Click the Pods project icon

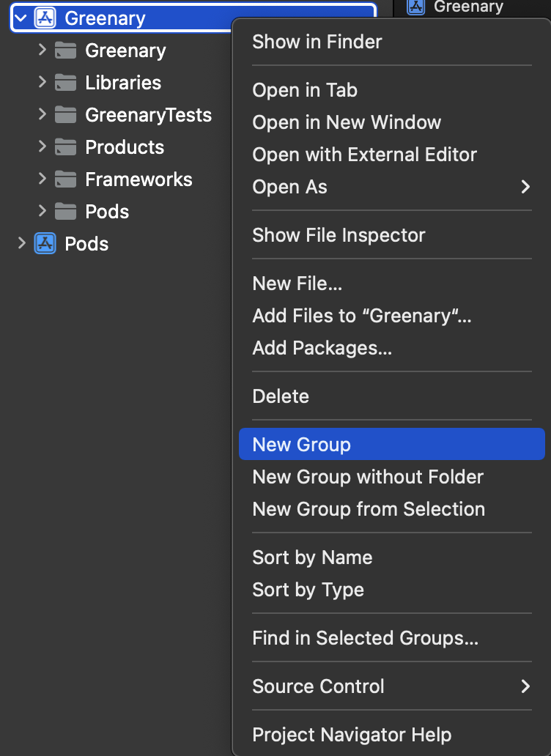click(x=45, y=244)
